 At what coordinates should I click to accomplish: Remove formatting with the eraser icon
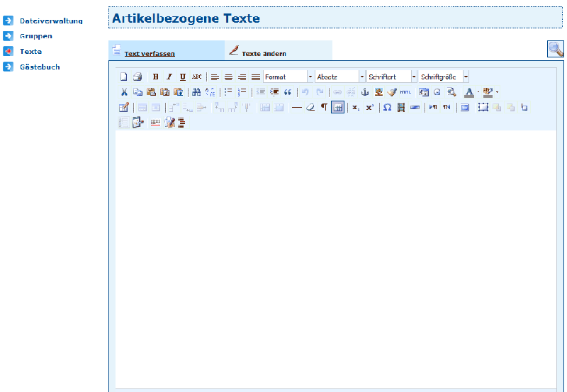click(x=310, y=108)
